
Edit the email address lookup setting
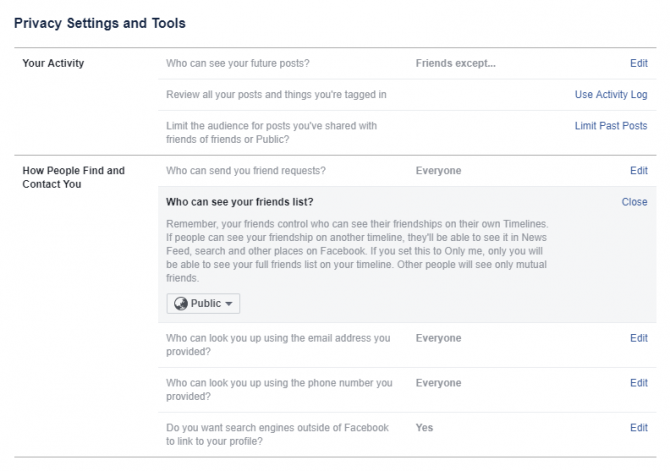coord(638,338)
